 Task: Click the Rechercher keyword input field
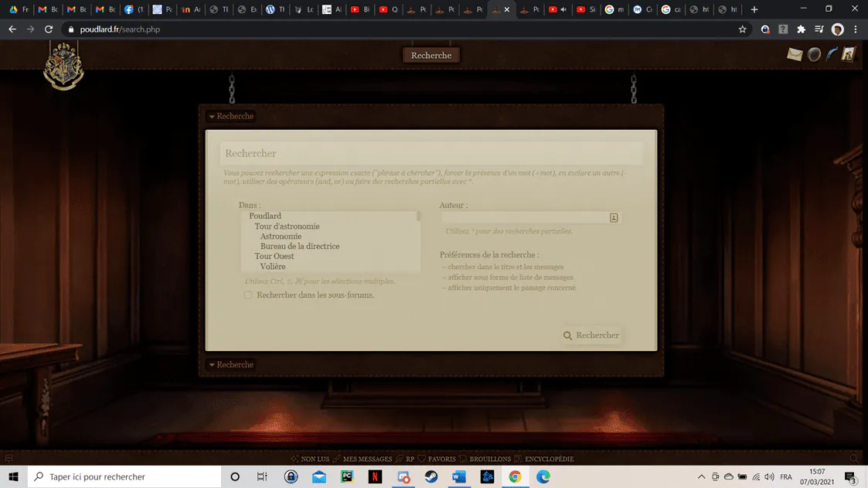(x=431, y=153)
